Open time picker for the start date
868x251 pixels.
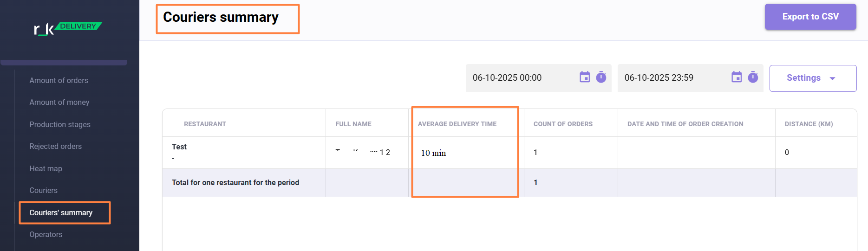tap(601, 77)
